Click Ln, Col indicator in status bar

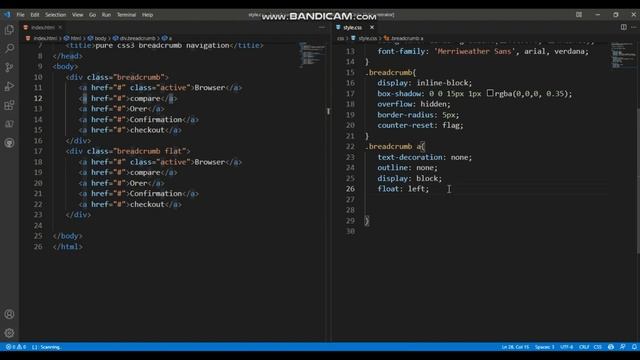click(515, 347)
